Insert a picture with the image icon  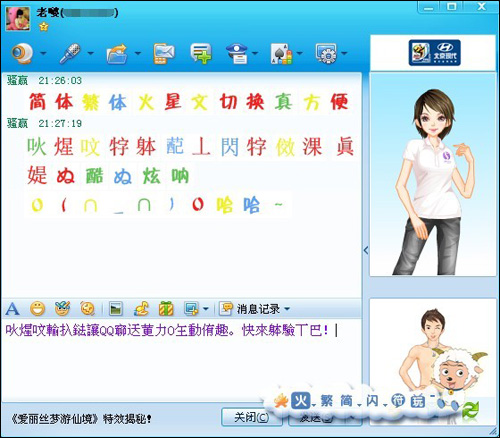click(x=116, y=309)
